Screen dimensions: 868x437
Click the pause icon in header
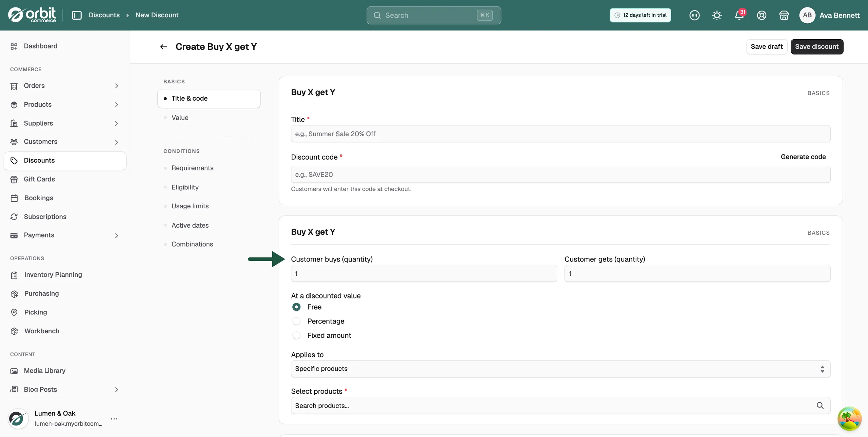694,15
